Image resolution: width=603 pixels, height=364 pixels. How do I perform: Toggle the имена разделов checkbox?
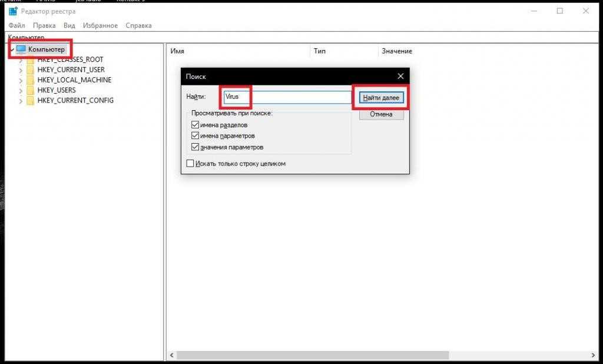pos(195,125)
